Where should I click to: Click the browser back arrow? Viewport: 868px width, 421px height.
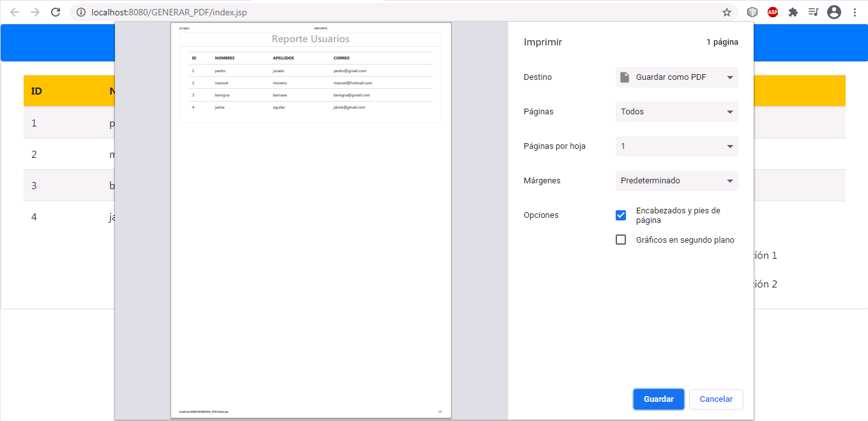coord(14,11)
